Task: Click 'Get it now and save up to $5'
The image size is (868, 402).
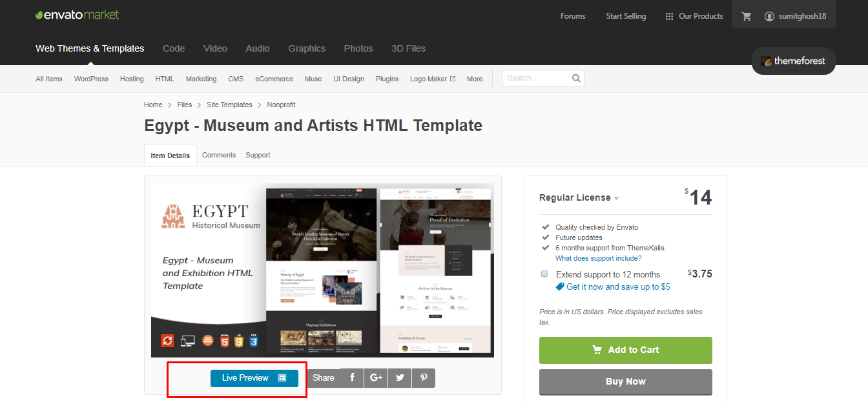Action: click(618, 286)
